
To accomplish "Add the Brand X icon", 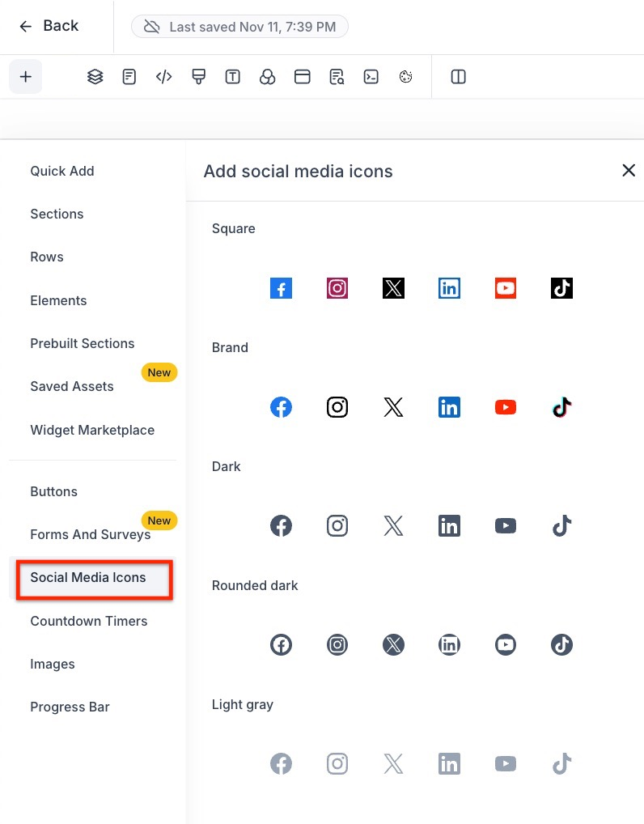I will (x=393, y=407).
